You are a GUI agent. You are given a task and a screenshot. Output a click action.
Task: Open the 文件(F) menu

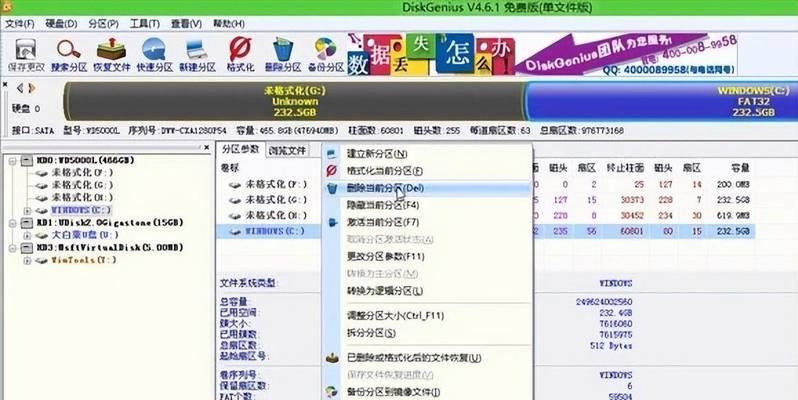[x=20, y=24]
